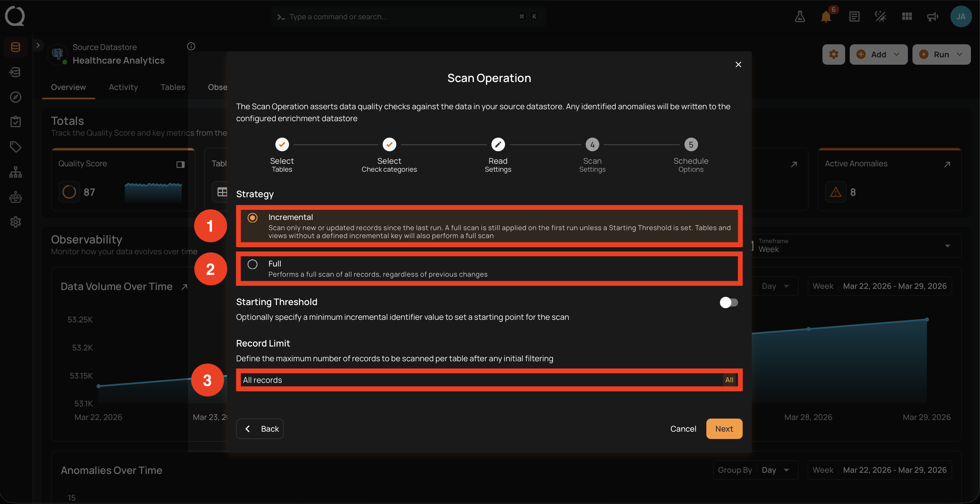Select the Full strategy radio button
Viewport: 980px width, 504px height.
(x=252, y=264)
